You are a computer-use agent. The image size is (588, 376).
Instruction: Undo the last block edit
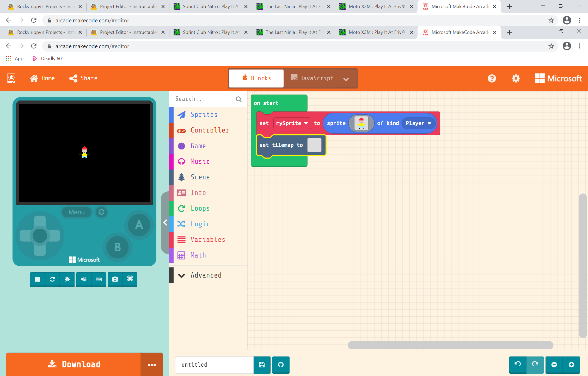coord(517,365)
